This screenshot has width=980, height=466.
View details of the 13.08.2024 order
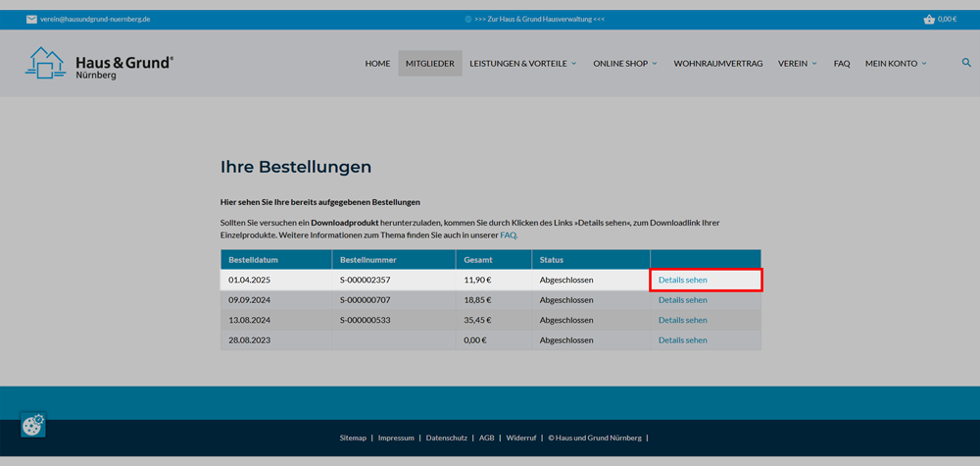(x=682, y=320)
